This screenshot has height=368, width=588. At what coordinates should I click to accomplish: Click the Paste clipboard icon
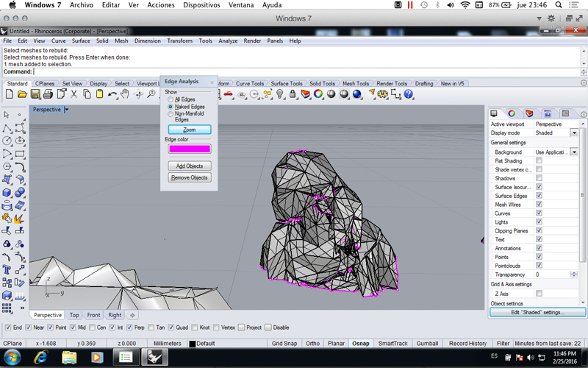[x=99, y=94]
